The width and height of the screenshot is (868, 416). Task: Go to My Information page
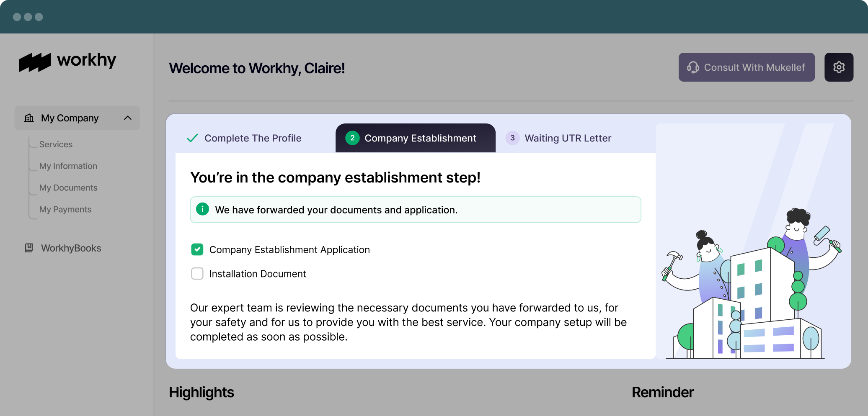(68, 166)
